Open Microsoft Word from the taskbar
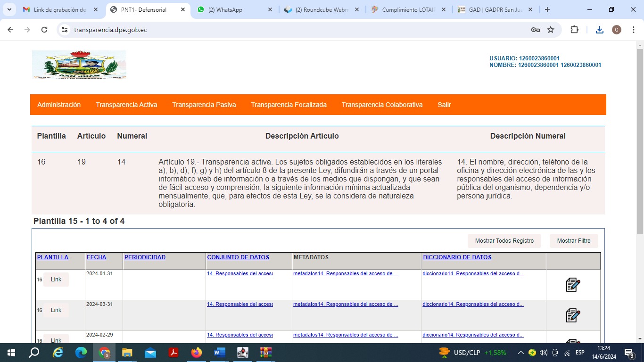Image resolution: width=644 pixels, height=362 pixels. [x=220, y=353]
